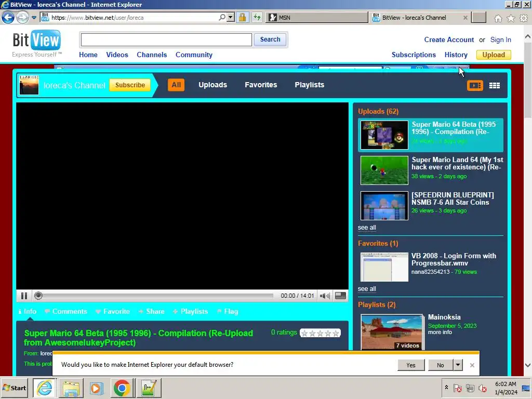Click Yes on default browser prompt

coord(411,365)
